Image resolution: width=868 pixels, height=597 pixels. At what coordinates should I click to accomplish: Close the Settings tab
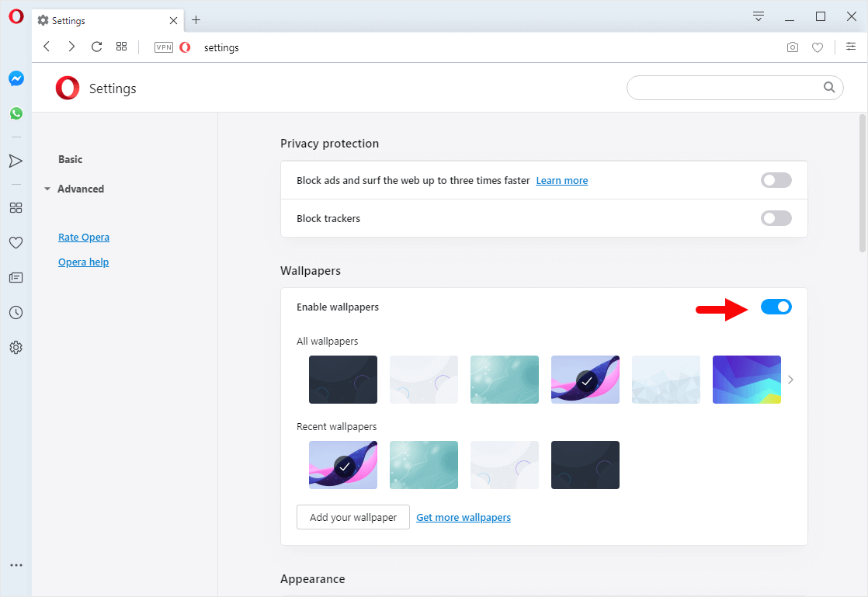pyautogui.click(x=173, y=20)
